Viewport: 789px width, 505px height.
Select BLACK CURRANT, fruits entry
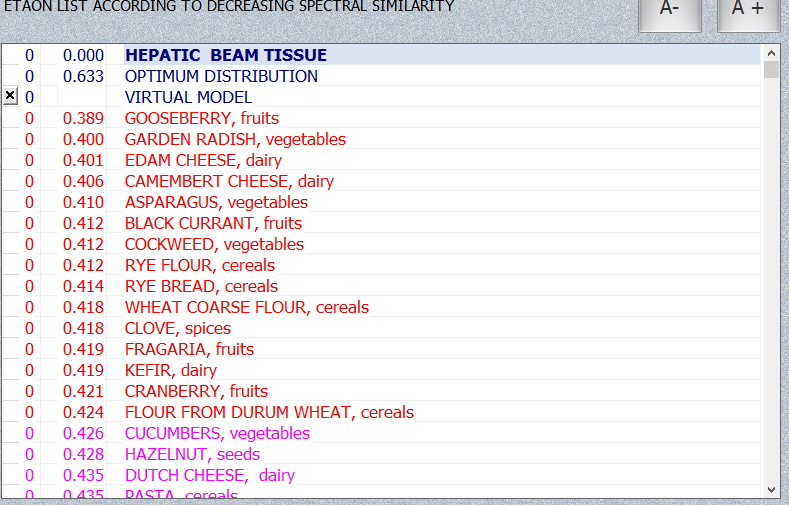[213, 223]
